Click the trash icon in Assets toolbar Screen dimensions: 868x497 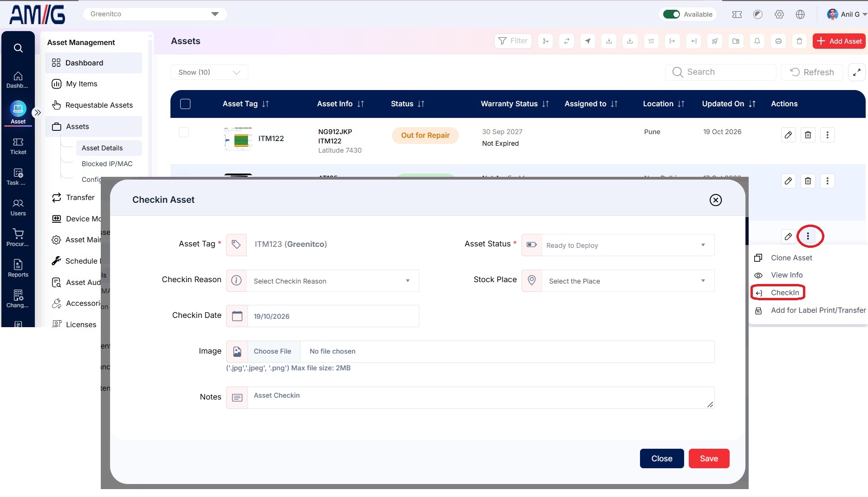pos(799,41)
